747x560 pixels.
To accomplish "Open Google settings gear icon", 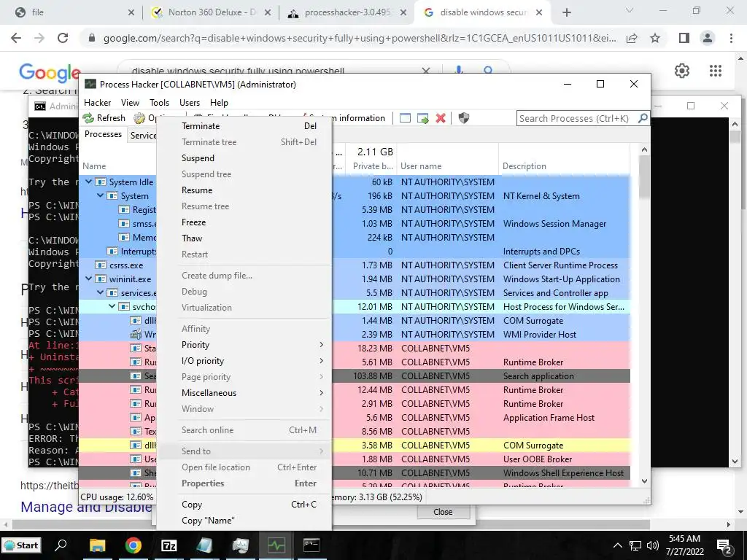I will [x=682, y=71].
